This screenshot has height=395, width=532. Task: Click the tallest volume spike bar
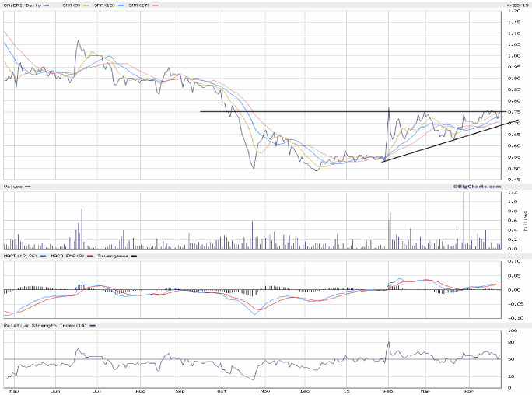point(464,220)
